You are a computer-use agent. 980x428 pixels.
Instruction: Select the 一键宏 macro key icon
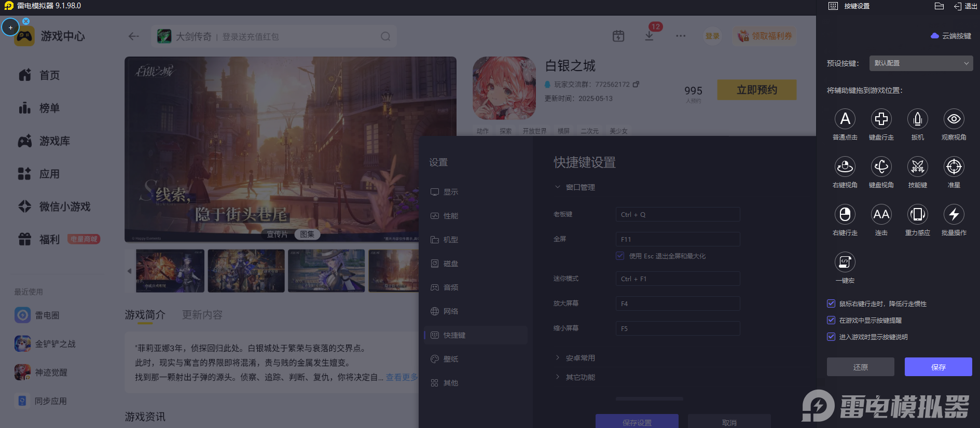coord(845,262)
